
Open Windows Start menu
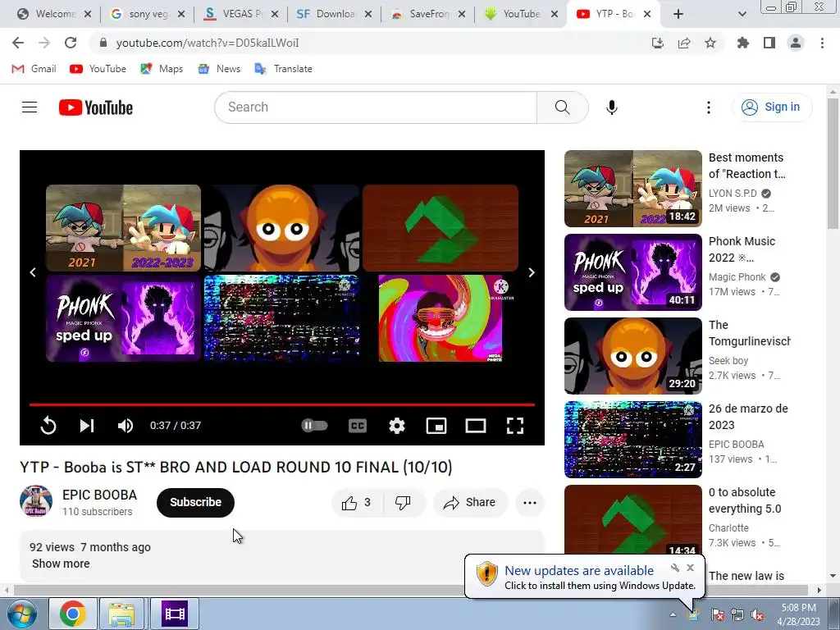click(21, 614)
